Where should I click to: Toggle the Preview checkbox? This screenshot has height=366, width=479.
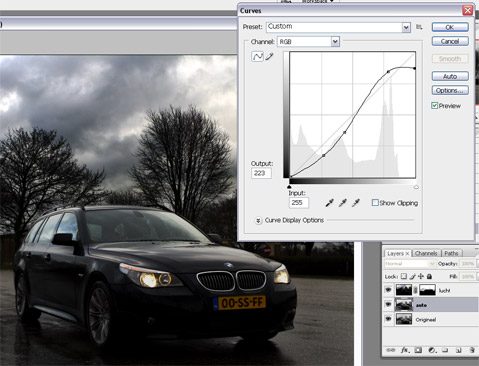tap(434, 106)
